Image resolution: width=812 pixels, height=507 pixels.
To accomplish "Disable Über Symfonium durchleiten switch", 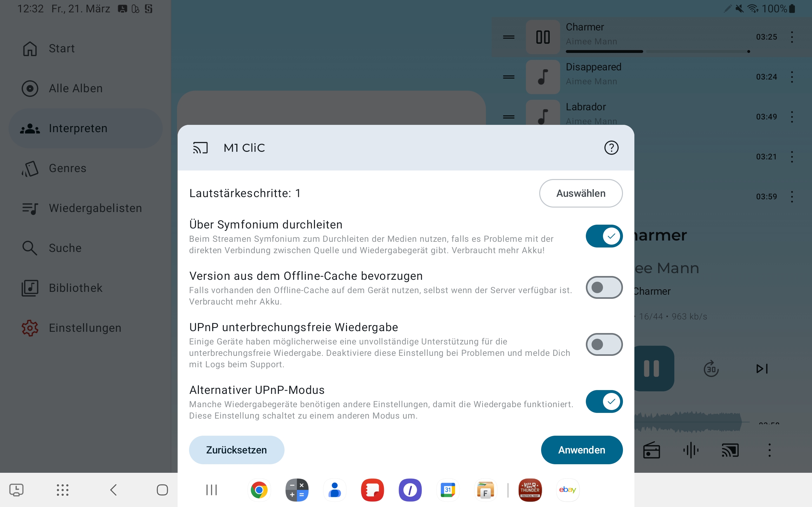I will click(x=604, y=236).
